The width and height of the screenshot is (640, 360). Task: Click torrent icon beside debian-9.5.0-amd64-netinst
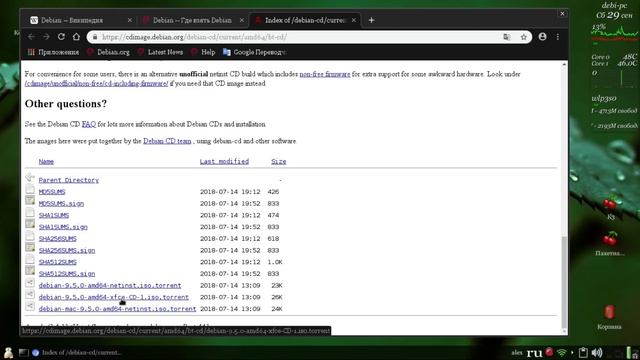(x=30, y=282)
